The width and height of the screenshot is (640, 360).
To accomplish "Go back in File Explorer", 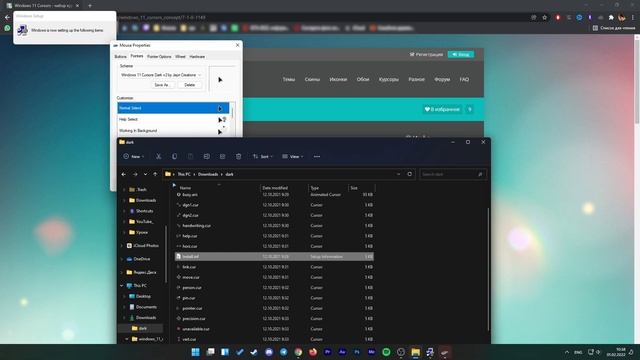I will 124,174.
